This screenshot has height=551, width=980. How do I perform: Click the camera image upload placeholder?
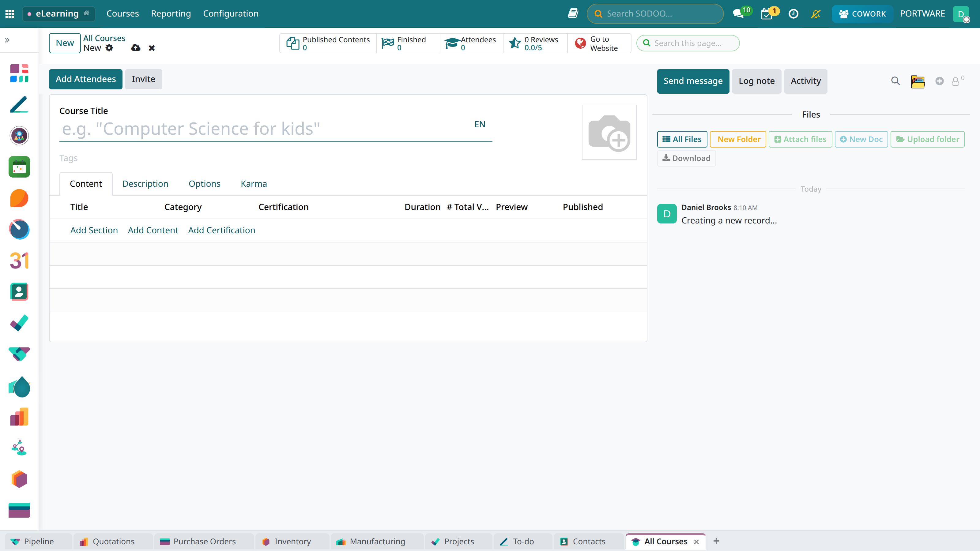pos(609,132)
